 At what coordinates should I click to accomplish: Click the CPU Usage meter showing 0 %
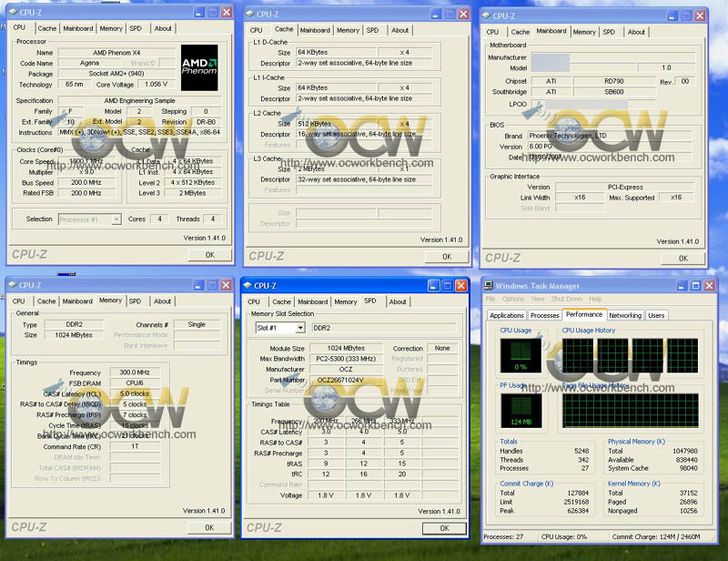point(521,355)
